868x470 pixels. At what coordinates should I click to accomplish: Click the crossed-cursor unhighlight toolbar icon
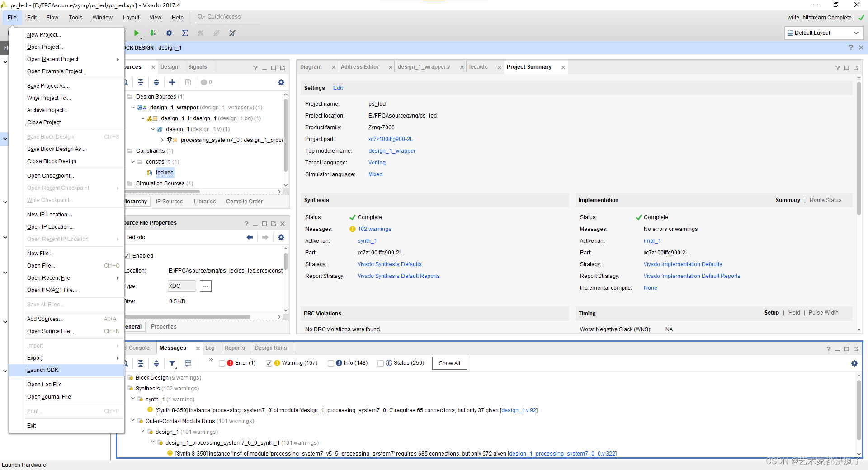(232, 33)
